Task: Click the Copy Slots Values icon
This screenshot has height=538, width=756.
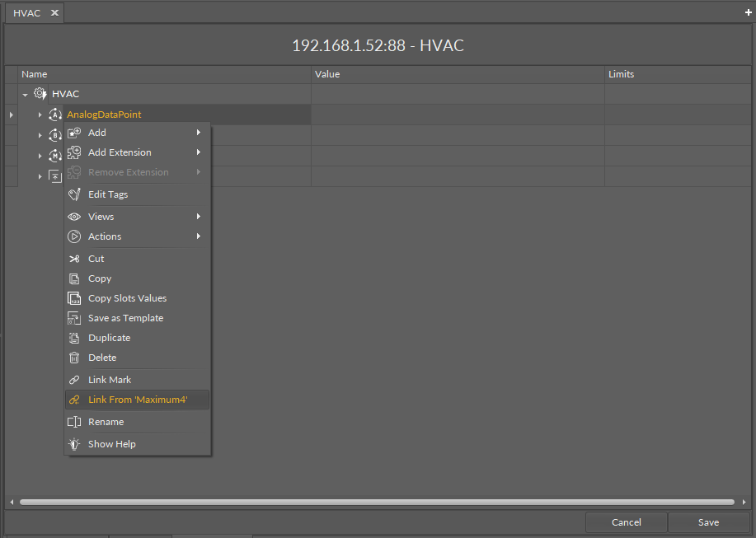Action: tap(74, 298)
